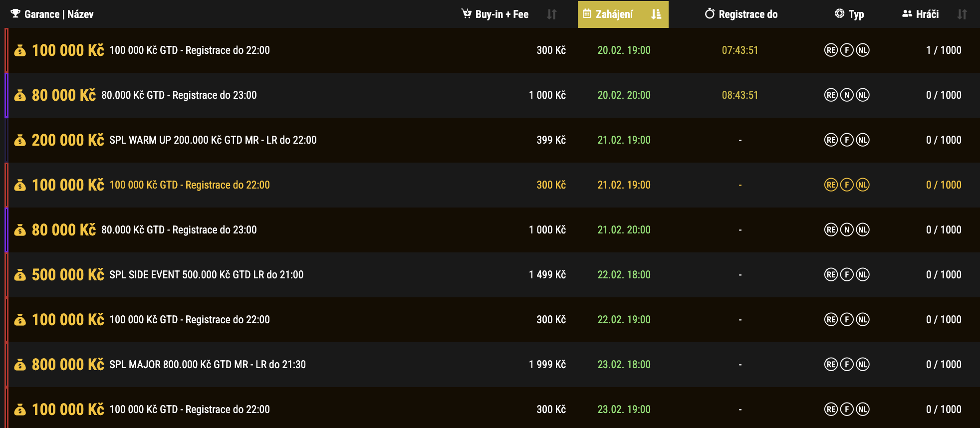Open SPL SIDE EVENT 500.000 Kč tournament
Image resolution: width=980 pixels, height=428 pixels.
(x=206, y=275)
